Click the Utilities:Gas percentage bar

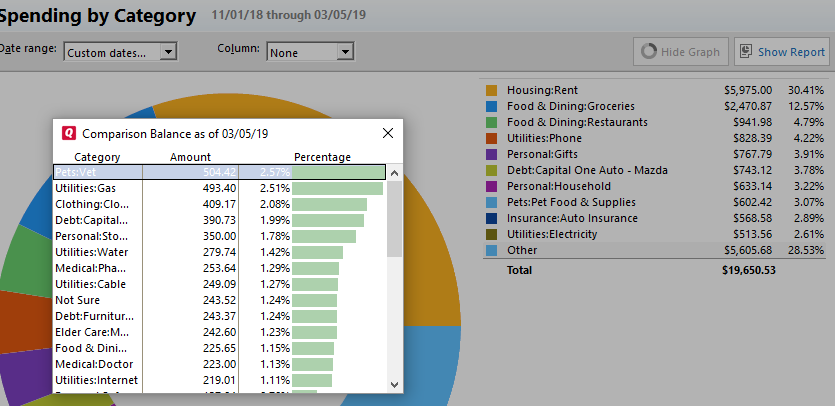[337, 188]
